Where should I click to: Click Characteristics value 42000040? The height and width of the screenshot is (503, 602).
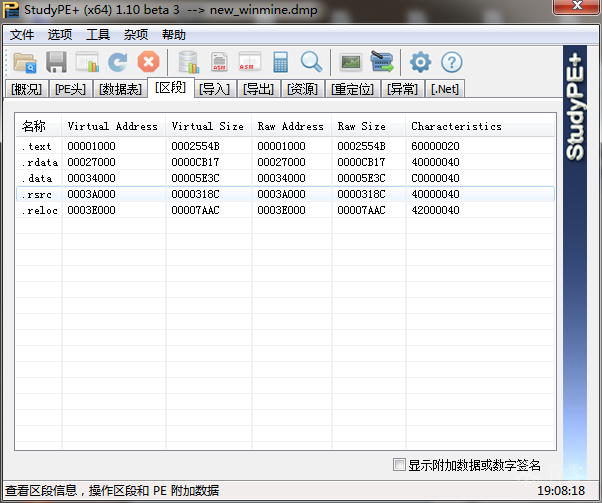click(435, 210)
